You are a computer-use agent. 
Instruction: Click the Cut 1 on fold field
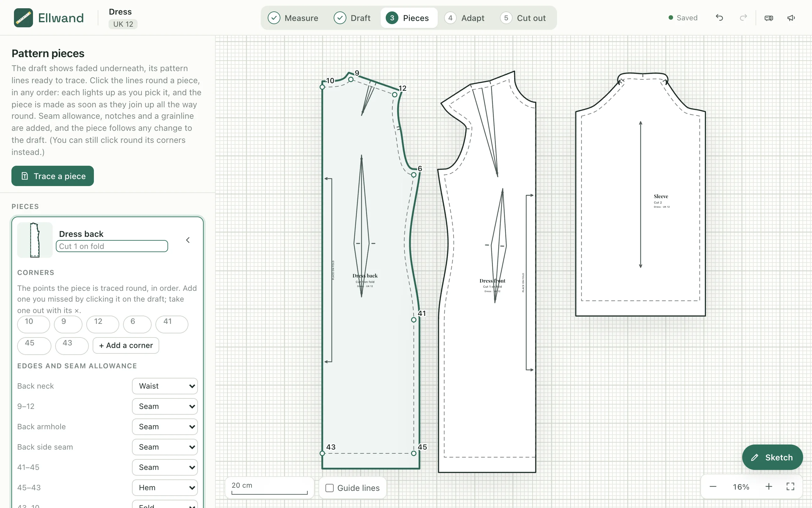(112, 246)
